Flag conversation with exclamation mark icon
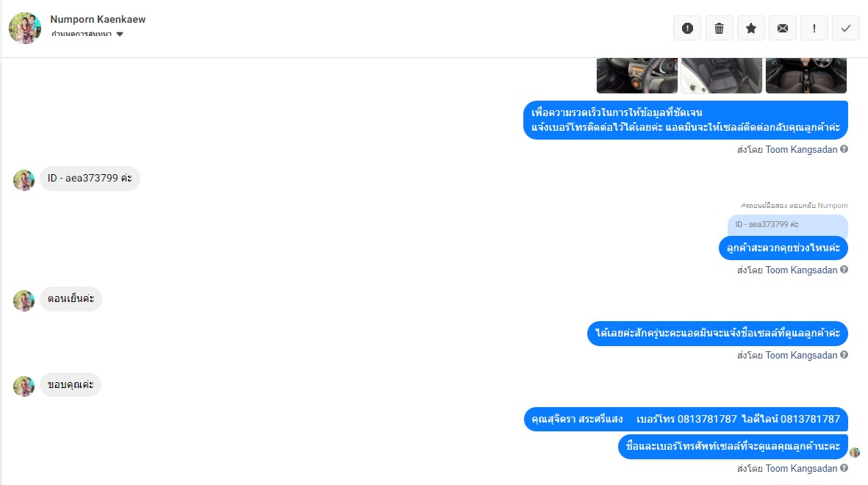Image resolution: width=868 pixels, height=485 pixels. click(x=814, y=28)
